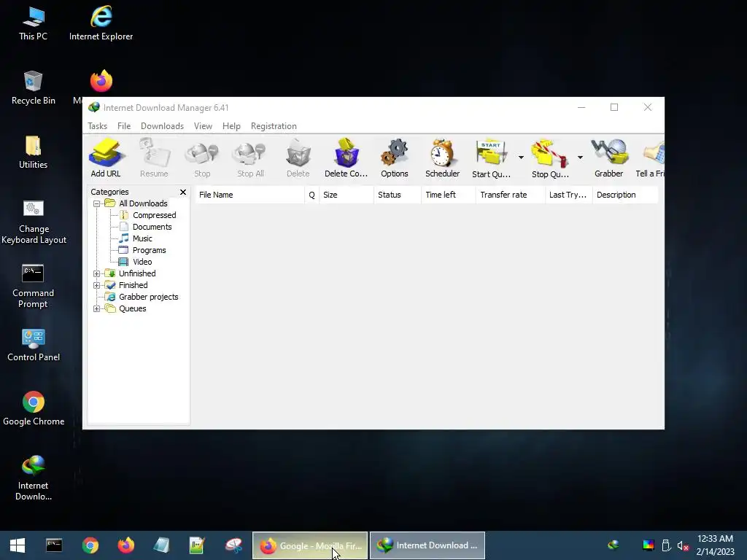
Task: Click Utilities folder desktop icon
Action: click(34, 152)
